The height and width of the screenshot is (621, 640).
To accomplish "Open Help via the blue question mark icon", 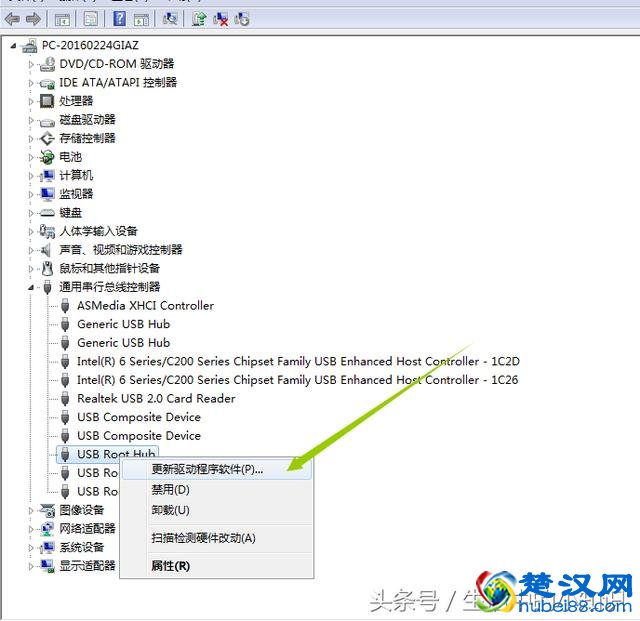I will [119, 19].
